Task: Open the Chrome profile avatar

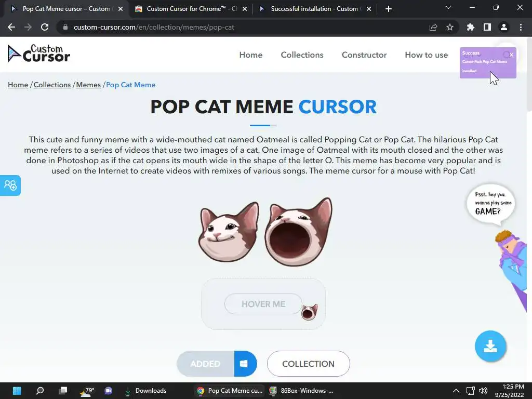Action: 504,27
